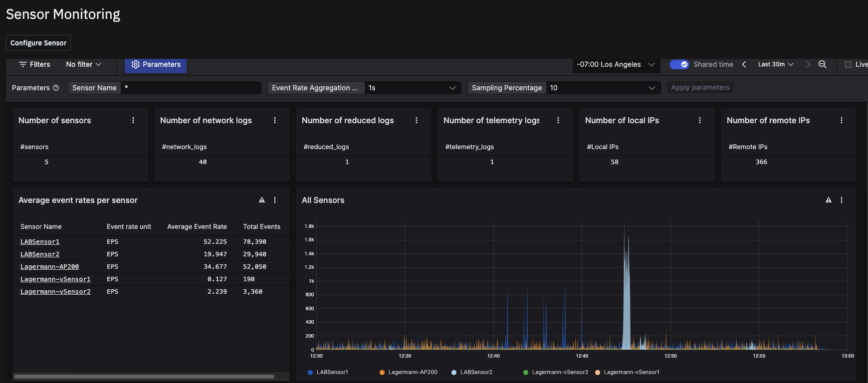Click LABSensor1 blue legend swatch
Screen dimensions: 868x383
pyautogui.click(x=310, y=373)
